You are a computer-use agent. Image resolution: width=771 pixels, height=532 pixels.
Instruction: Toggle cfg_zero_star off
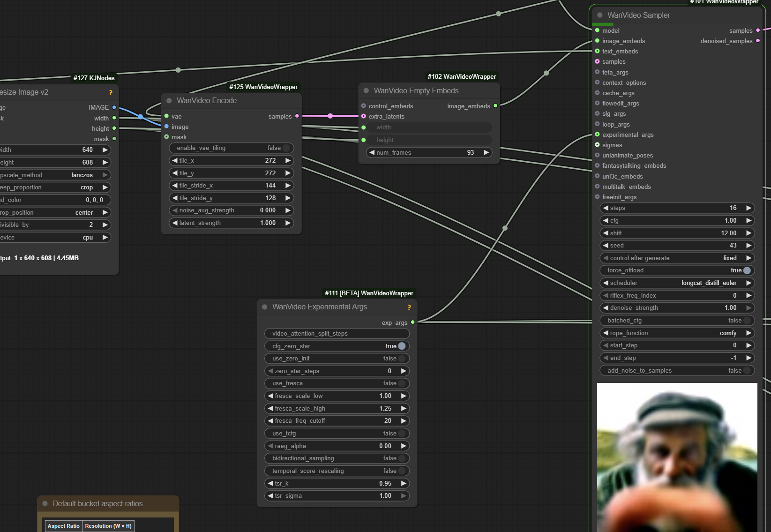tap(401, 346)
